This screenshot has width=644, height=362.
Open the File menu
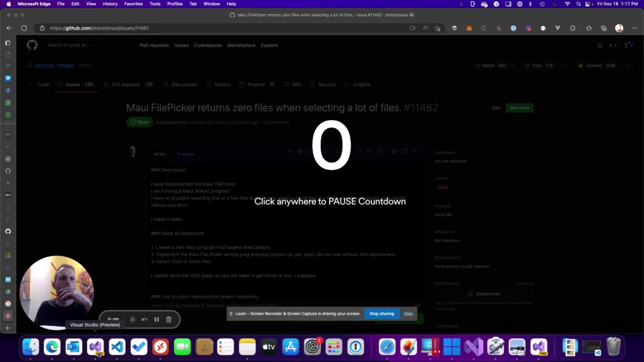tap(60, 4)
